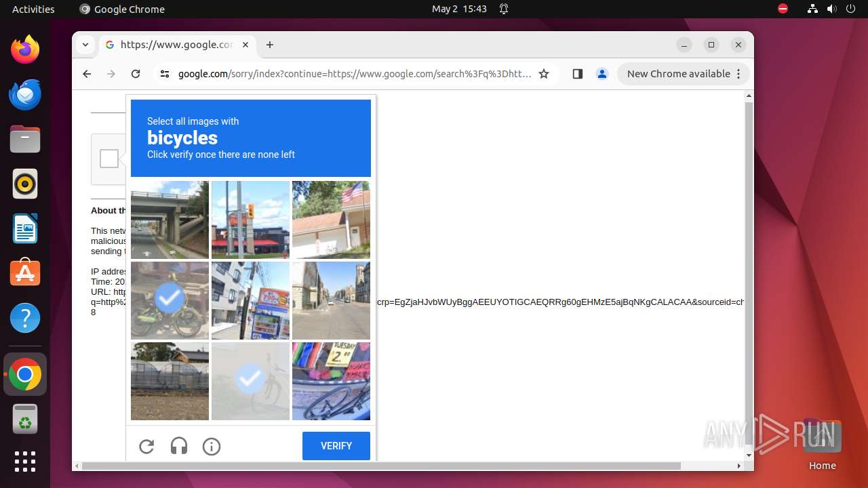The width and height of the screenshot is (868, 488).
Task: Select the greenhouse field image tile
Action: click(x=170, y=381)
